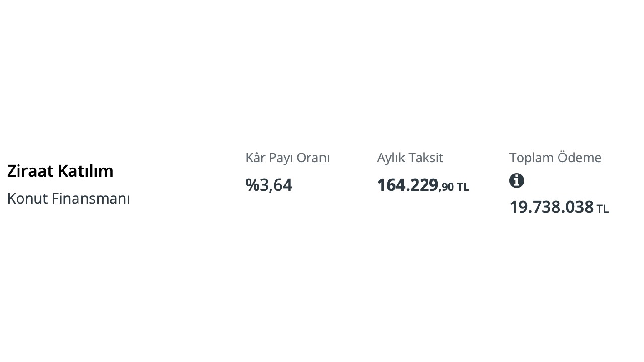Click the Toplam Ödeme column label
Viewport: 644px width, 362px height.
(555, 158)
